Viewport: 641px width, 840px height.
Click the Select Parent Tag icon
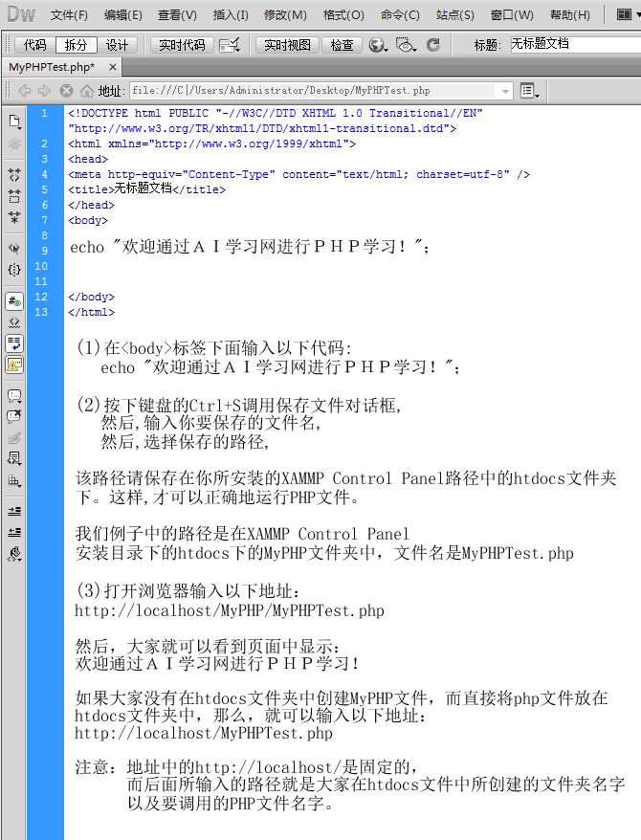click(14, 248)
